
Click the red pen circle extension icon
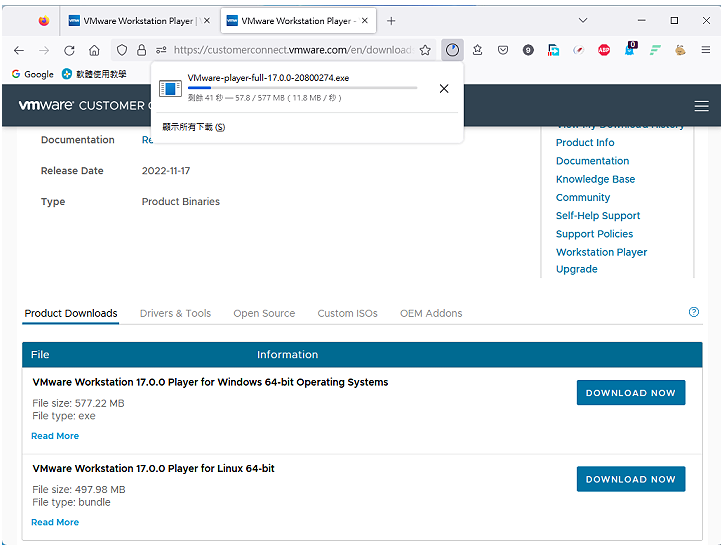click(578, 50)
